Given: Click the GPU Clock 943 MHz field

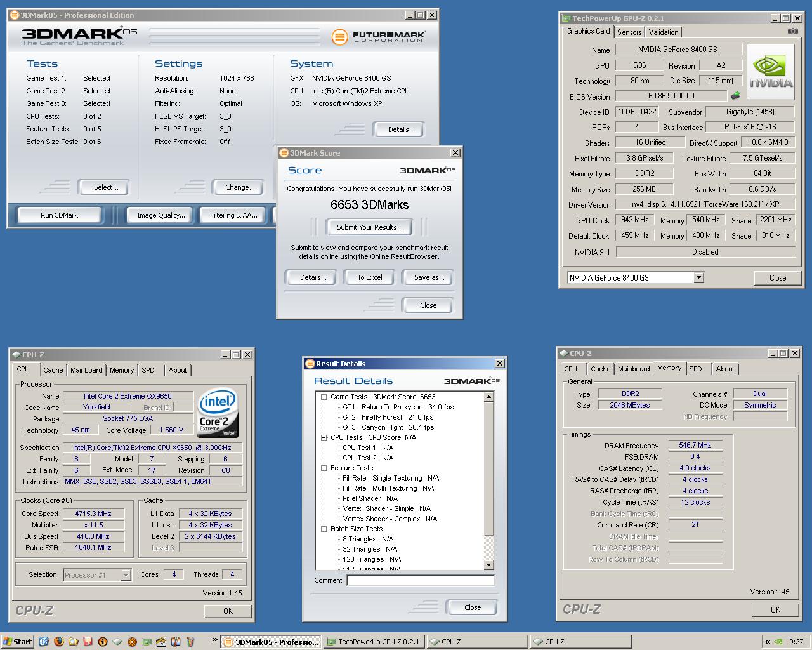Looking at the screenshot, I should 634,220.
